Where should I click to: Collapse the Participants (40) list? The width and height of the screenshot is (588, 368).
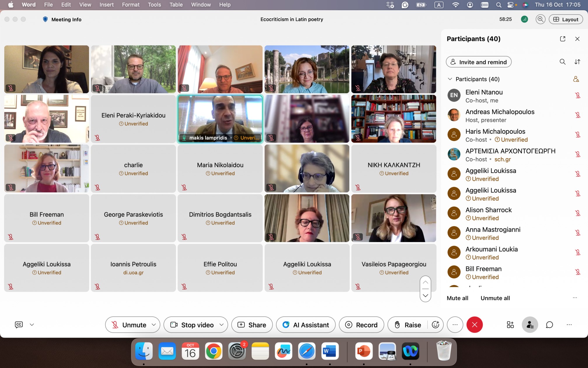450,79
